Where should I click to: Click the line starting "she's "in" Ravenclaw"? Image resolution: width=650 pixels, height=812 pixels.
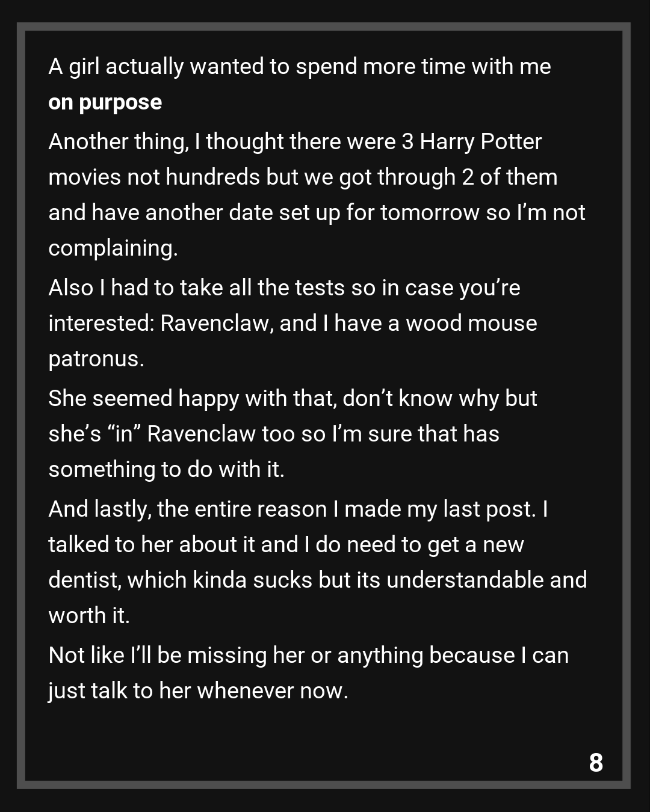(x=274, y=434)
